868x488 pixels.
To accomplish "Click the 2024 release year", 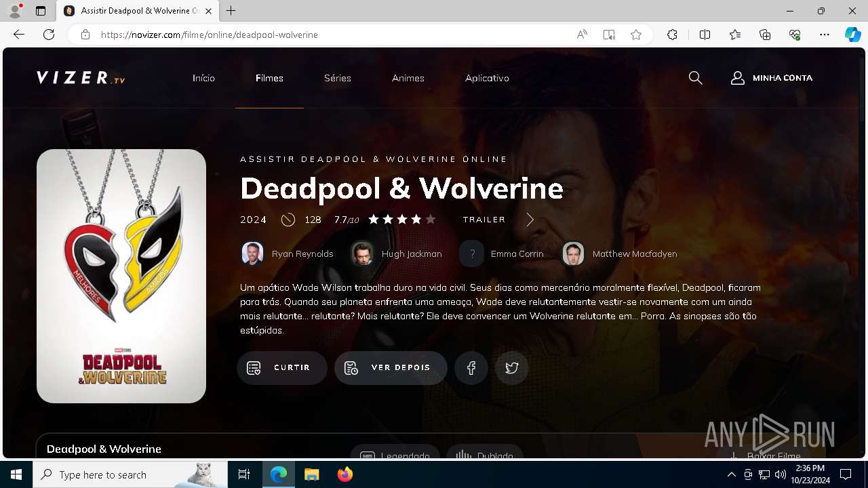I will [254, 220].
